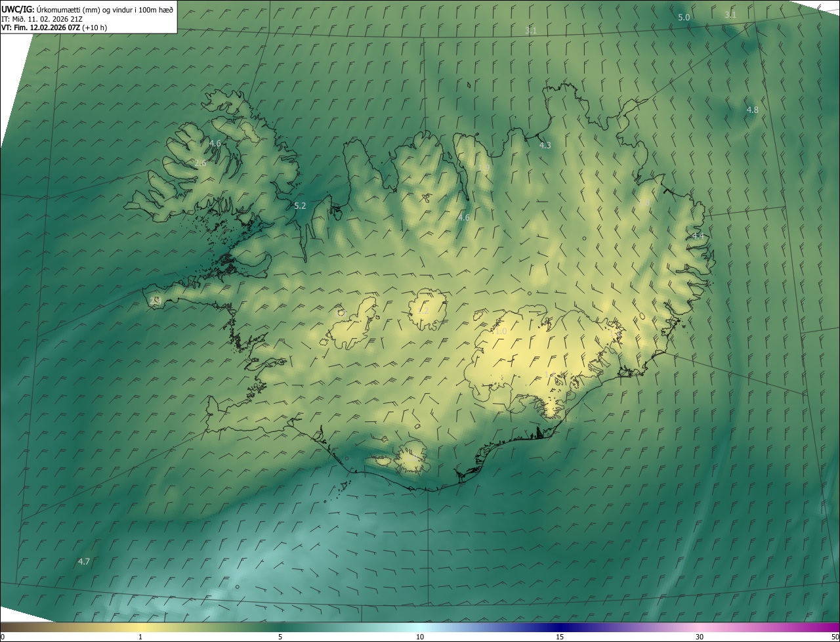This screenshot has height=642, width=840.
Task: Pick the dark blue band of the colour scale
Action: (560, 627)
